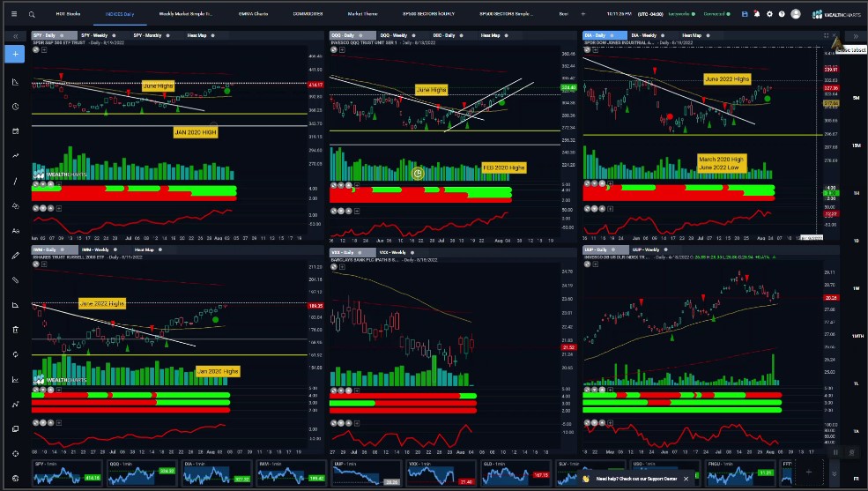Image resolution: width=868 pixels, height=491 pixels.
Task: Select the paperclip attach tool in sidebar
Action: 15,280
